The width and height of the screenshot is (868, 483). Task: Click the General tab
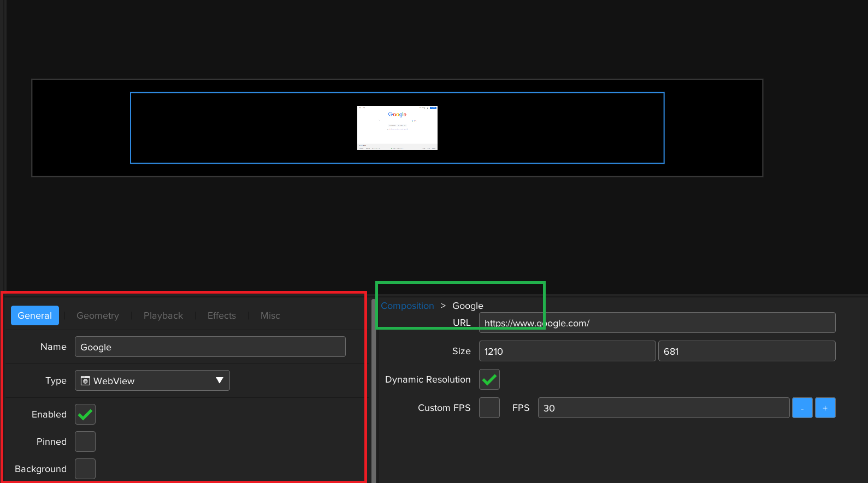click(35, 315)
